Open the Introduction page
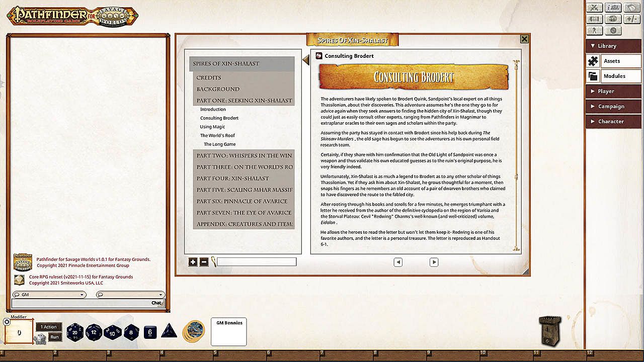Screen dimensions: 644x362 coord(213,109)
